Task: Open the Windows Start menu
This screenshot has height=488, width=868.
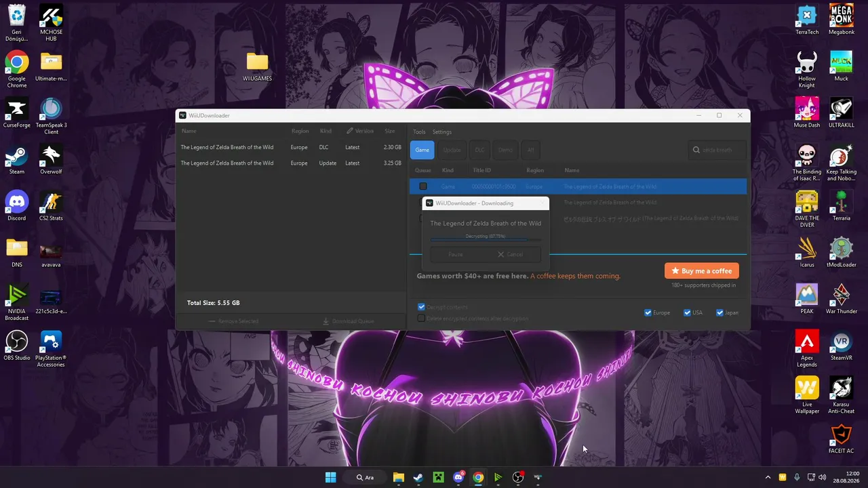Action: [x=330, y=477]
